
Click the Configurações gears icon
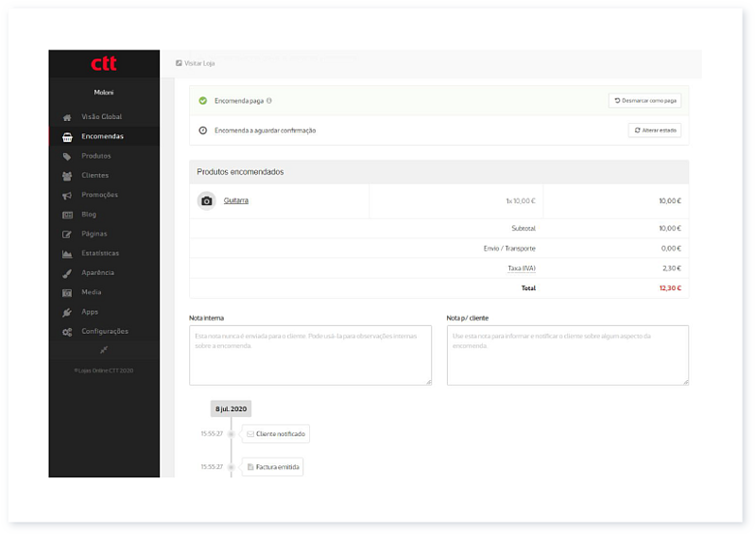coord(67,332)
